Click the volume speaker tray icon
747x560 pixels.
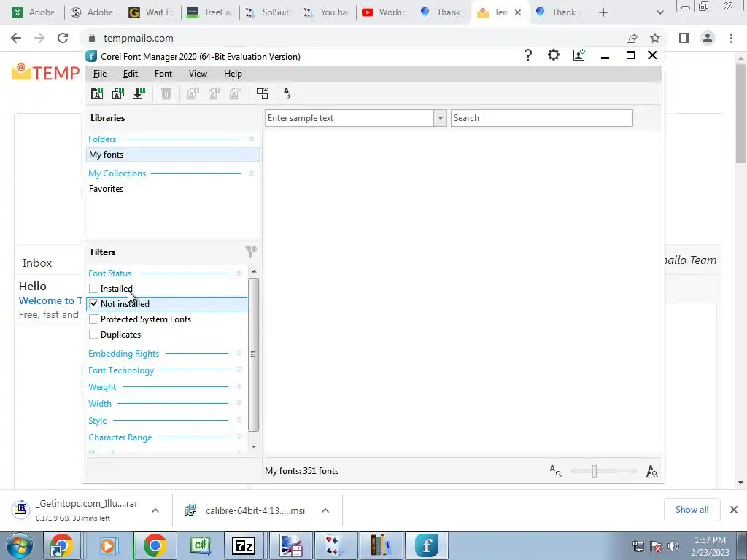[x=673, y=546]
